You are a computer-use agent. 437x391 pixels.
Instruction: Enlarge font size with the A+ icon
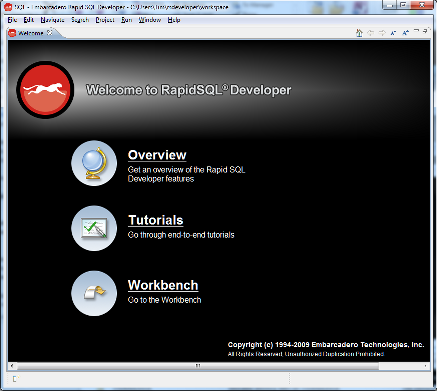(x=405, y=33)
